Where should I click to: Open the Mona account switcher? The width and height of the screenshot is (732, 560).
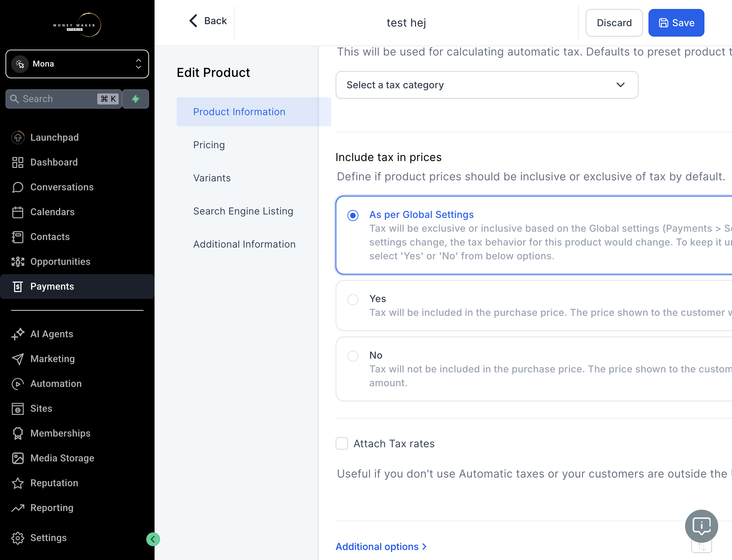77,64
